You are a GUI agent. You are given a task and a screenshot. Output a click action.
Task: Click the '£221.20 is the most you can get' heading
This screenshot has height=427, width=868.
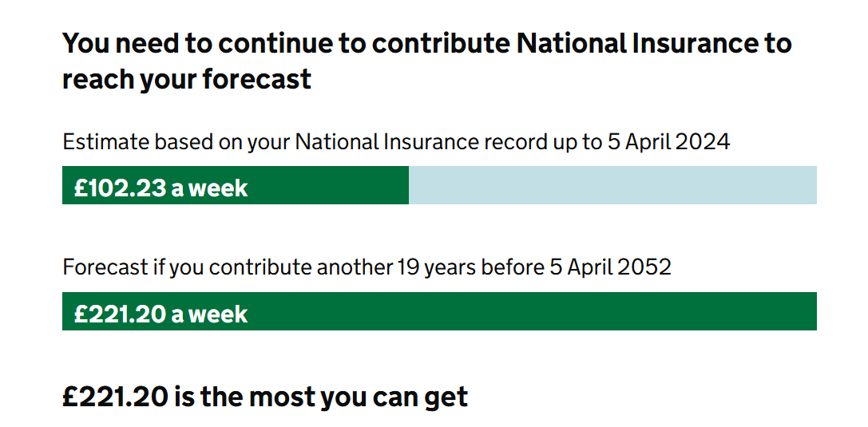click(265, 397)
